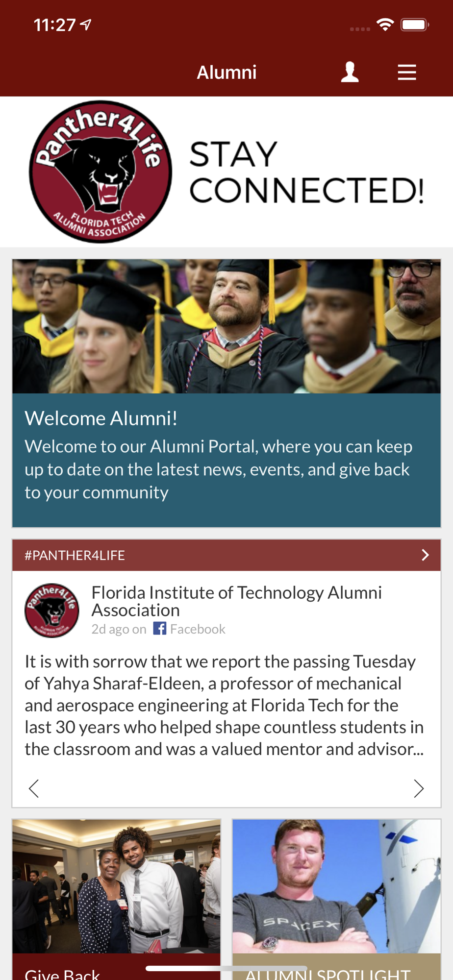Open the Florida Institute of Technology Alumni Association link
This screenshot has height=980, width=453.
pyautogui.click(x=236, y=601)
